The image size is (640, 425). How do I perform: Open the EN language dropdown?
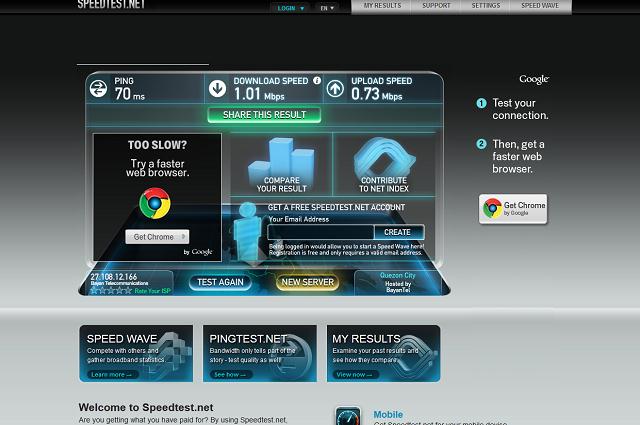327,8
